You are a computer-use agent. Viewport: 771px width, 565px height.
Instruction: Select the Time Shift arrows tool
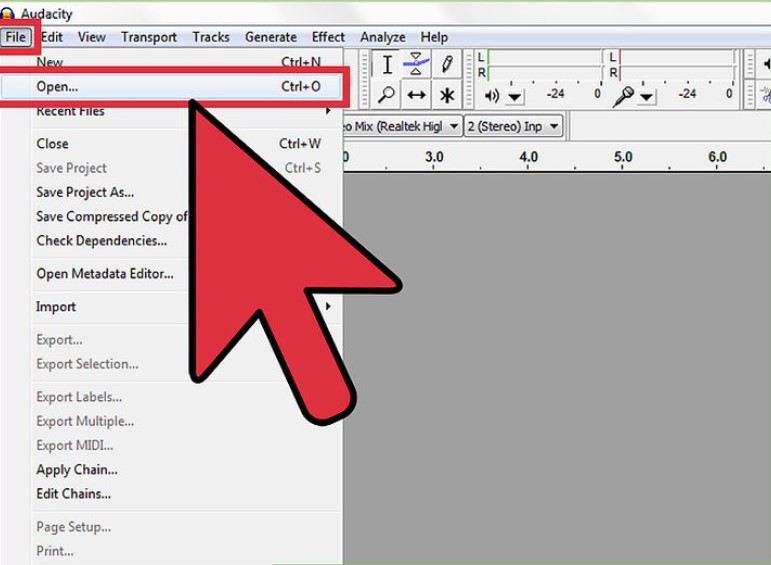416,94
